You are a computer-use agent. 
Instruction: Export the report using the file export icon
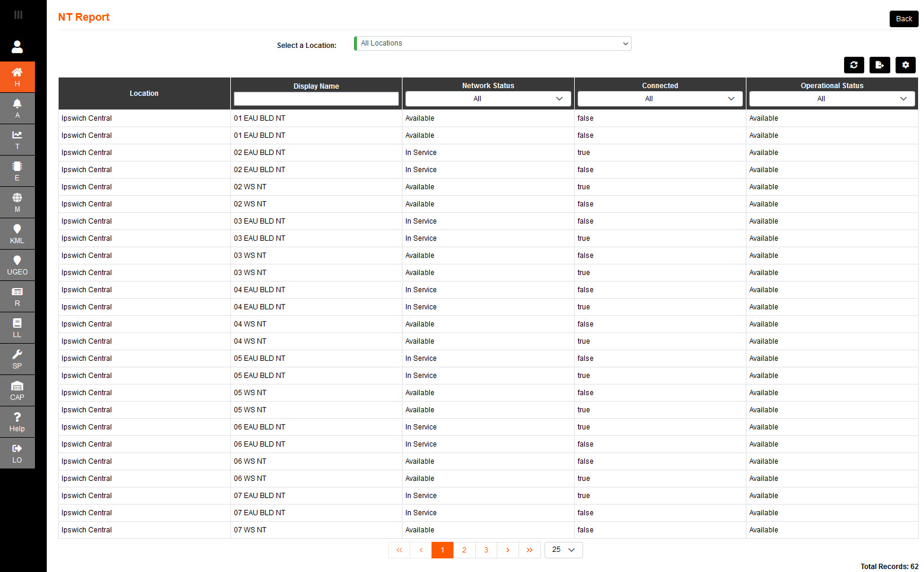tap(880, 65)
